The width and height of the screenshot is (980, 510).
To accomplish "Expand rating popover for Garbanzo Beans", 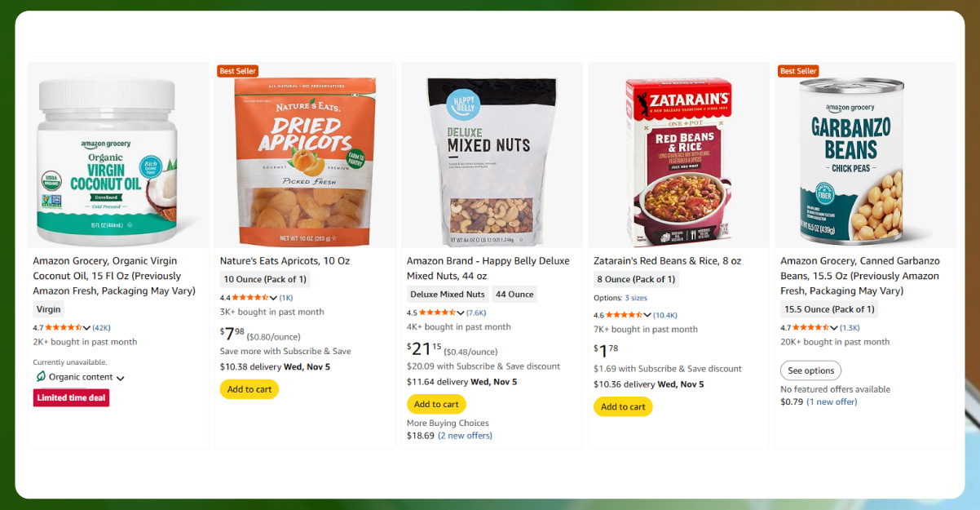I will pos(834,327).
